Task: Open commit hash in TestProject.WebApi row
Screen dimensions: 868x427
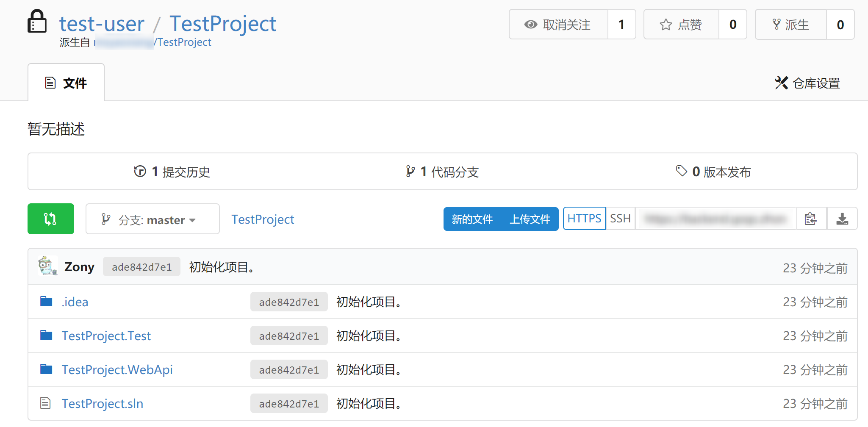Action: pos(289,369)
